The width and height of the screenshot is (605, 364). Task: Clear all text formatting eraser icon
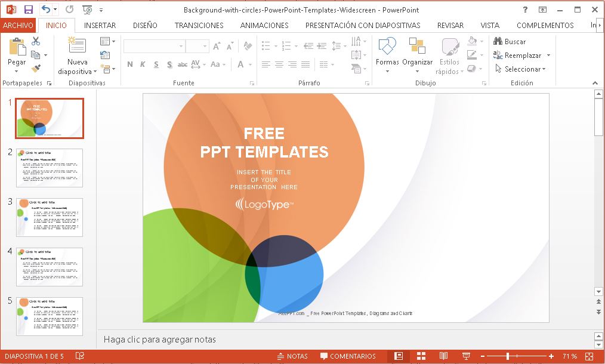[248, 46]
